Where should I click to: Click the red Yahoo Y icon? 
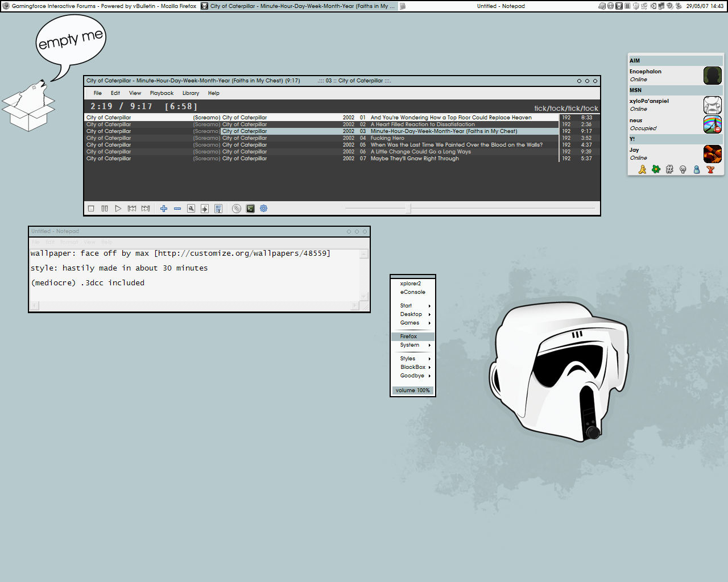click(x=710, y=169)
